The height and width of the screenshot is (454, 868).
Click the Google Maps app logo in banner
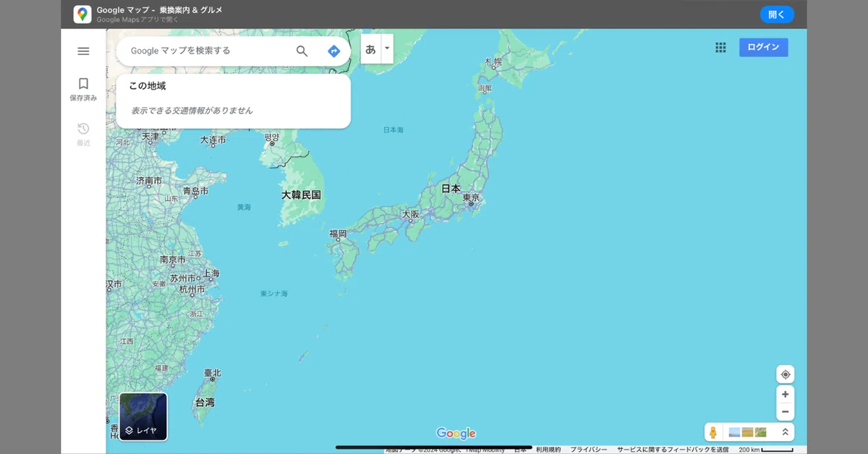point(82,14)
